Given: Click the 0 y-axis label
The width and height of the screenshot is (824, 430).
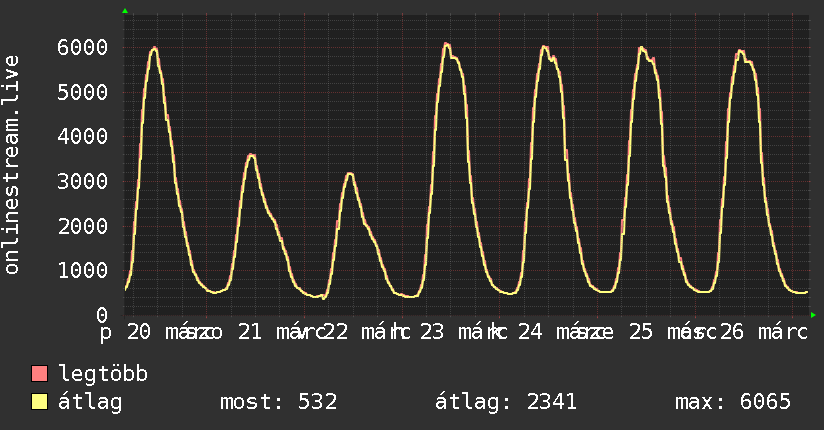Looking at the screenshot, I should pyautogui.click(x=102, y=315).
